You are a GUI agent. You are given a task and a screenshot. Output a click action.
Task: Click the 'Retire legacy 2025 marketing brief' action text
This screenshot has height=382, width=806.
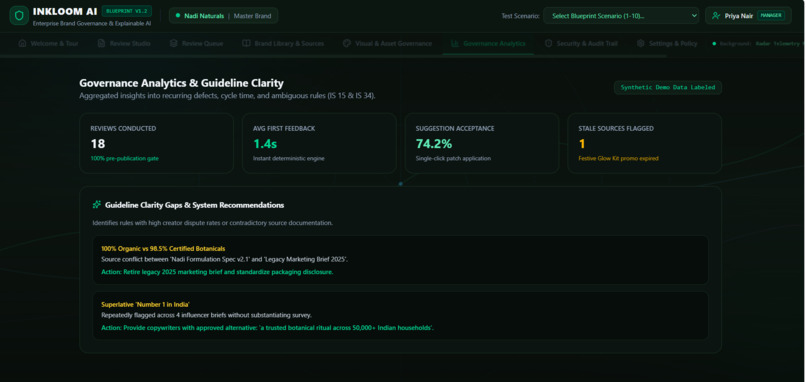[217, 272]
